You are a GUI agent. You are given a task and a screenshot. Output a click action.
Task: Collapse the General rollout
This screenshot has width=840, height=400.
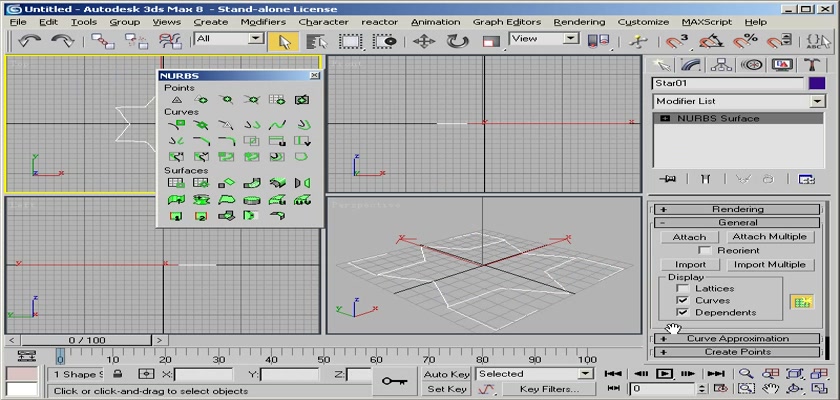[737, 223]
